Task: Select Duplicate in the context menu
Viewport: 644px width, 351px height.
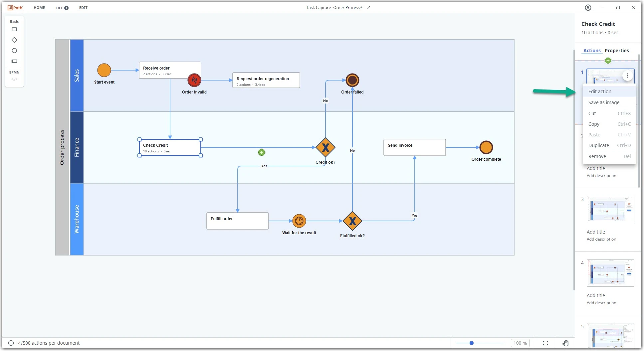Action: point(609,145)
